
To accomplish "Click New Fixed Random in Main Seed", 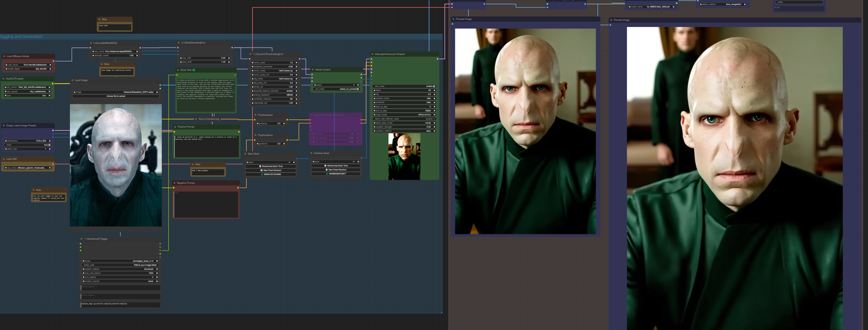I will click(x=271, y=170).
